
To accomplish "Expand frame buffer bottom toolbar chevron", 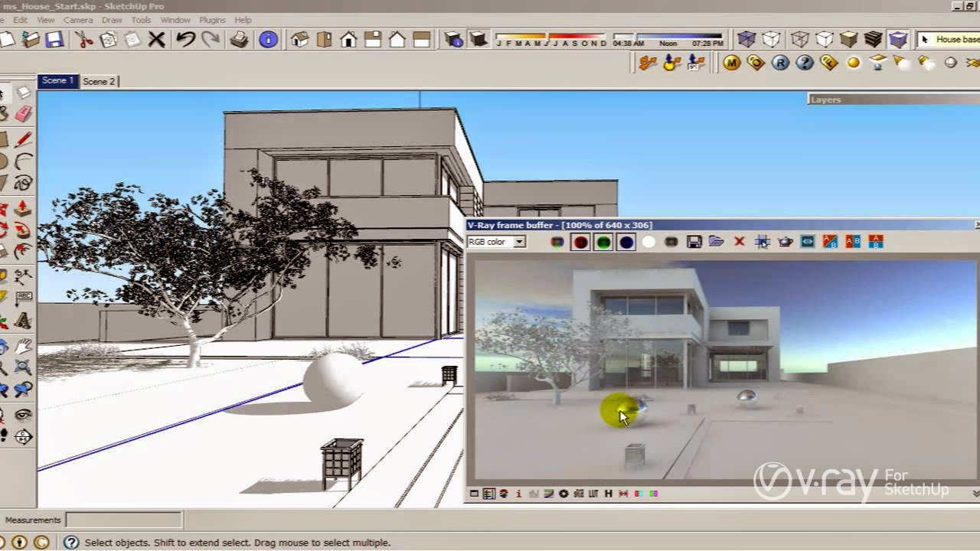I will (x=975, y=494).
